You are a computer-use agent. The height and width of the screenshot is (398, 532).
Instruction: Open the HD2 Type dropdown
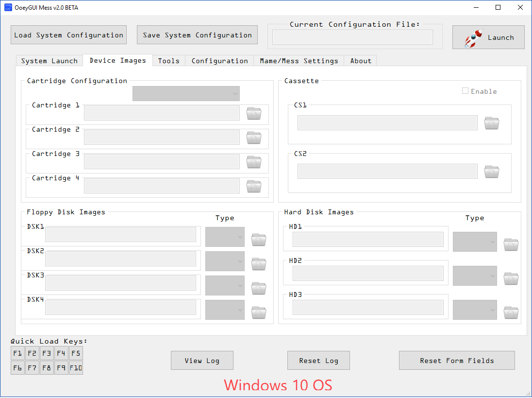tap(475, 276)
